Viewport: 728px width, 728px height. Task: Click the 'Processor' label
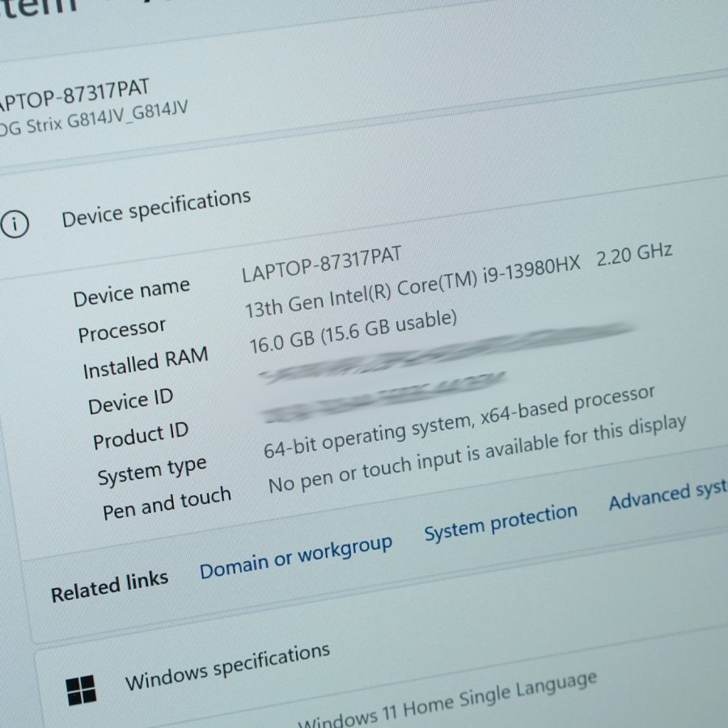pos(121,330)
